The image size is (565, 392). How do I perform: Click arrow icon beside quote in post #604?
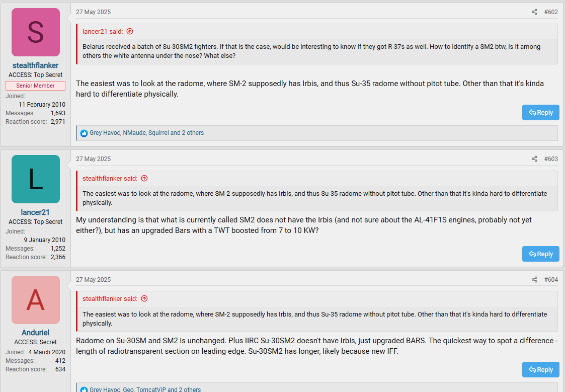[144, 298]
